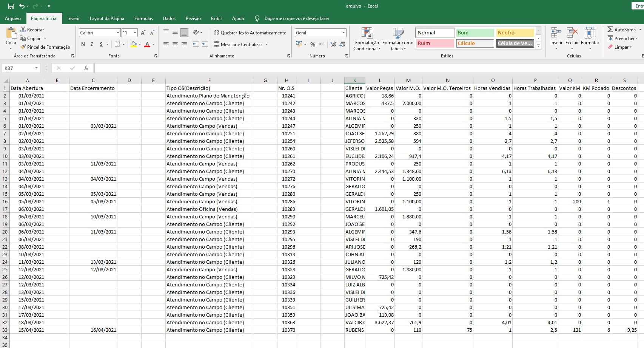
Task: Switch to the Fórmulas tab
Action: (x=143, y=18)
